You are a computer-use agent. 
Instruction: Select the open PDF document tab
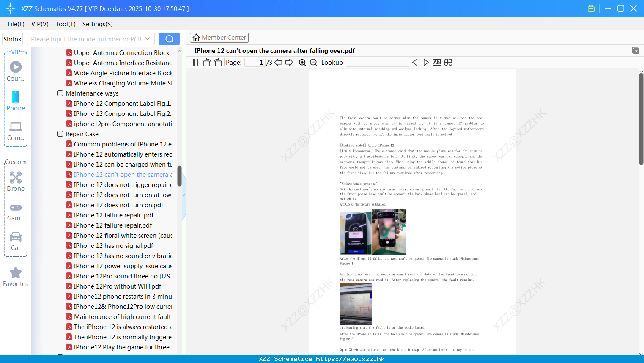(274, 51)
